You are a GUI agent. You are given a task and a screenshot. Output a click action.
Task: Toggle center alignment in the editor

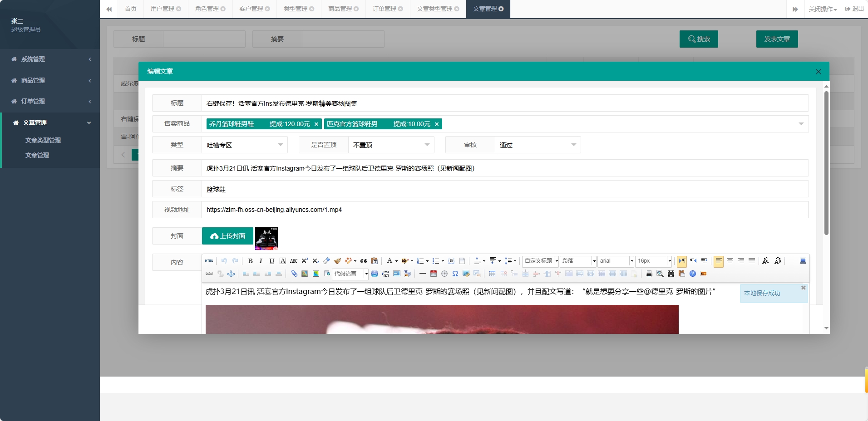(730, 261)
